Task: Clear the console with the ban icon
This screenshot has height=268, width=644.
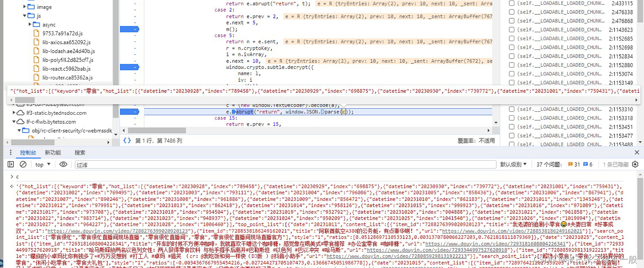Action: (23, 164)
